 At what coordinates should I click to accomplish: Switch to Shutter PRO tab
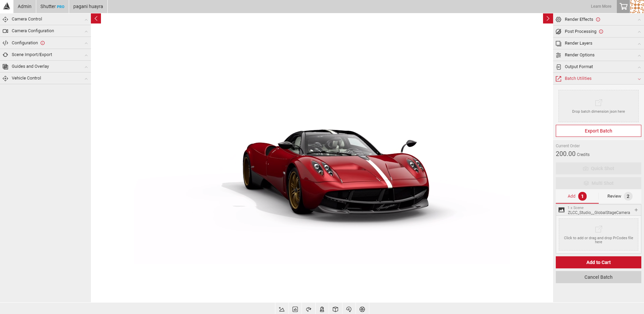[52, 6]
